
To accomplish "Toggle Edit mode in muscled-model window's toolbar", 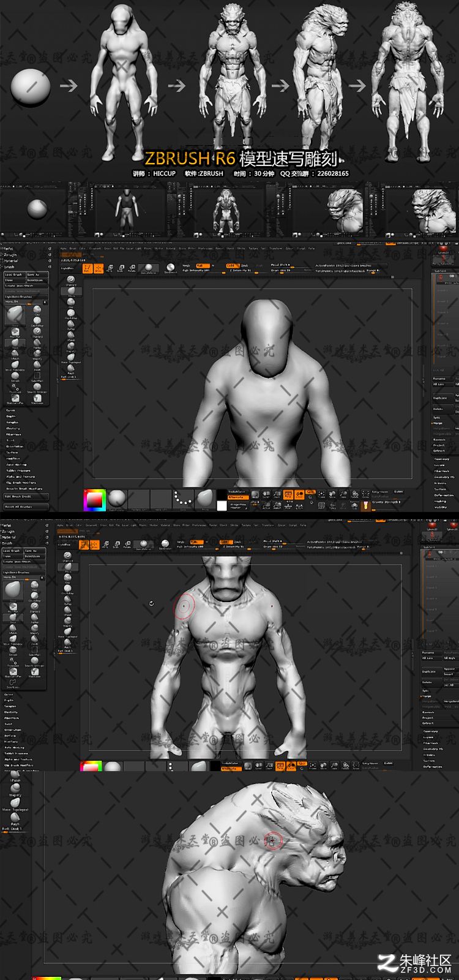I will pos(85,545).
